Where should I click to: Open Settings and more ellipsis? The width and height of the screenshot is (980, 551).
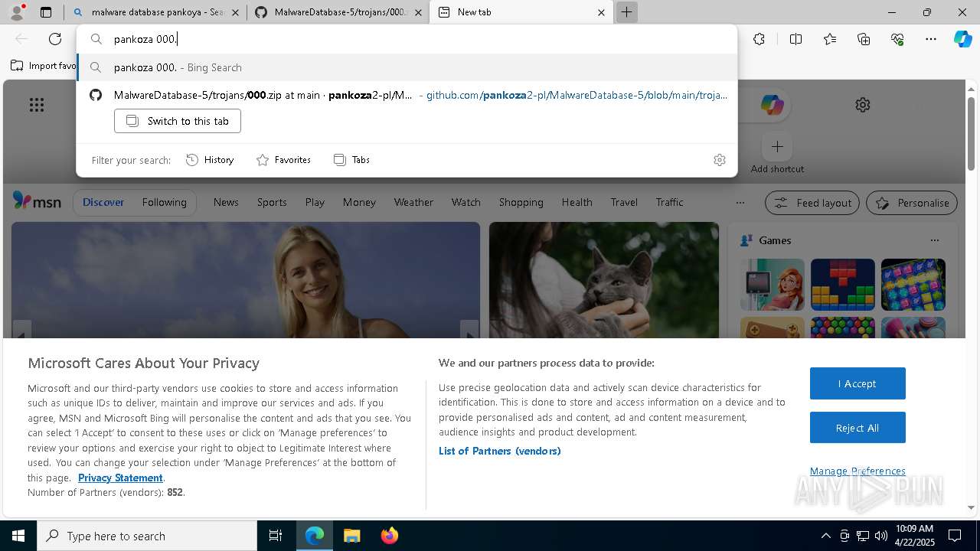(931, 39)
